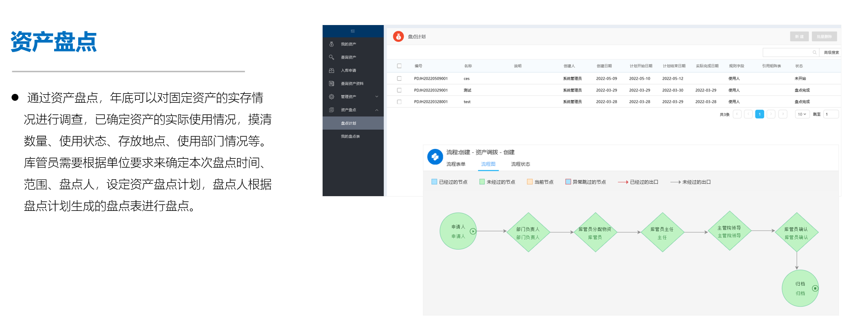The image size is (868, 321).
Task: Click the 批量删除 button
Action: coord(824,36)
